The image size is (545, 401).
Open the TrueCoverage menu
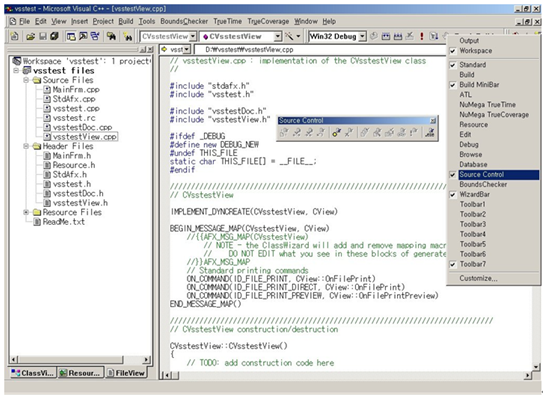268,22
